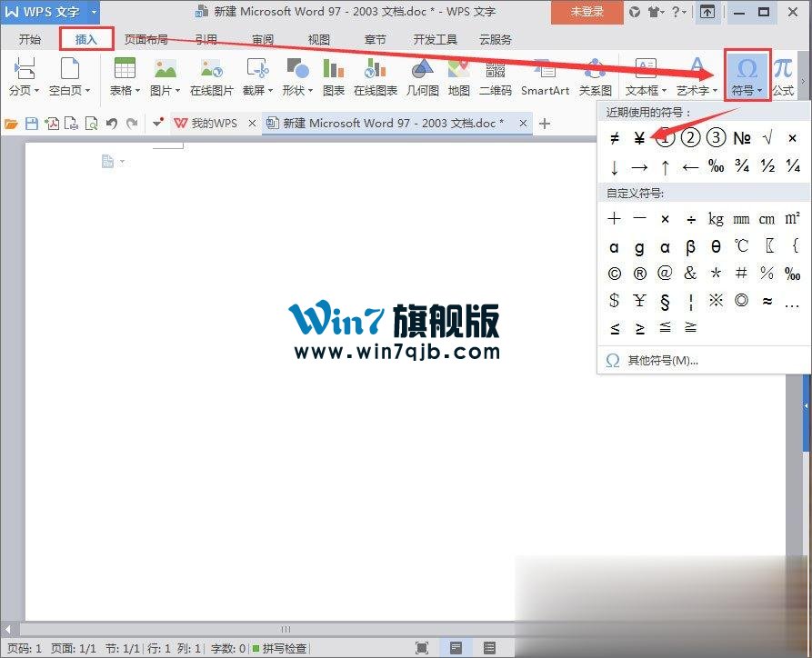Insert the § section symbol
This screenshot has width=812, height=658.
[x=665, y=301]
